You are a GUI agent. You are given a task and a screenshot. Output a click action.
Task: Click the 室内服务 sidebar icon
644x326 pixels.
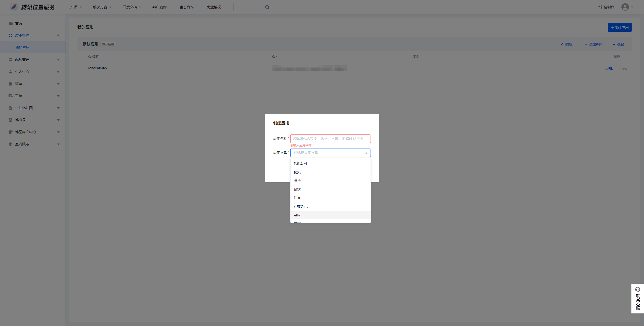[x=11, y=144]
